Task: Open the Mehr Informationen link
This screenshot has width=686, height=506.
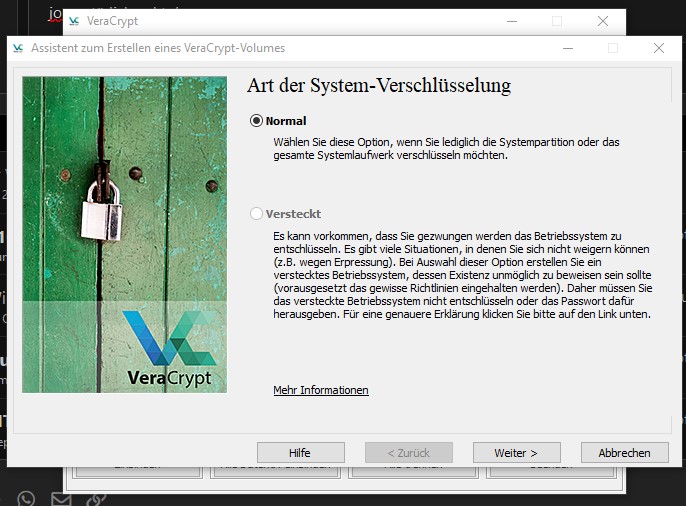Action: coord(321,390)
